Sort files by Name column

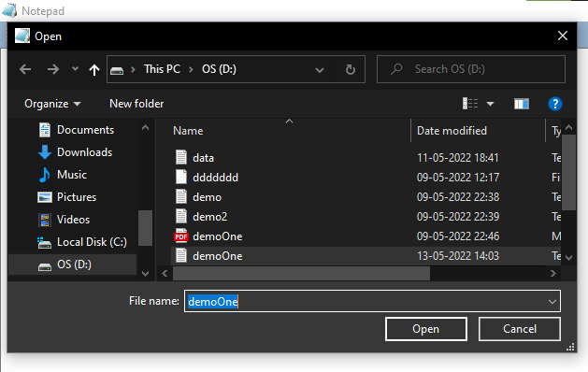[x=188, y=131]
